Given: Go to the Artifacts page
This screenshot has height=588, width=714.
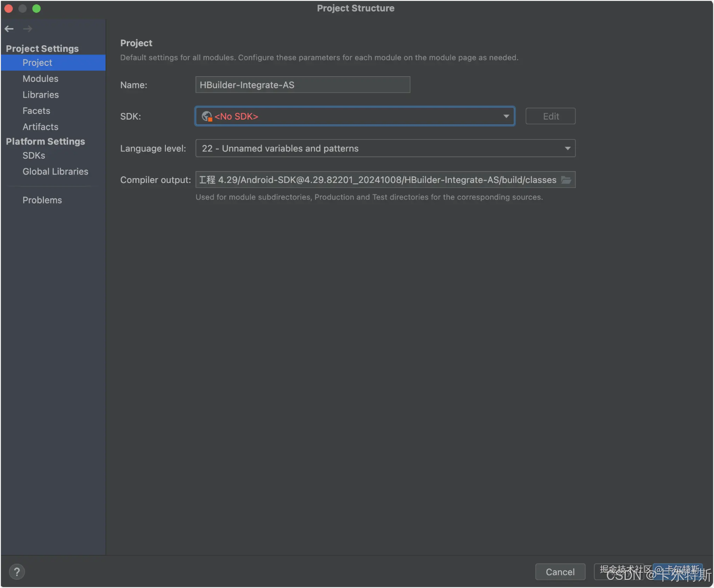Looking at the screenshot, I should [41, 127].
